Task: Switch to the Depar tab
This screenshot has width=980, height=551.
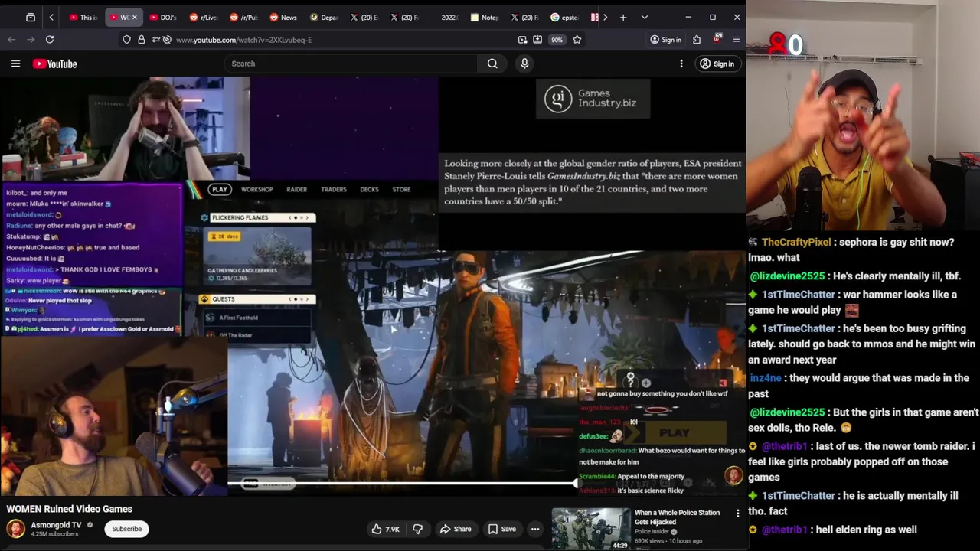Action: tap(323, 17)
